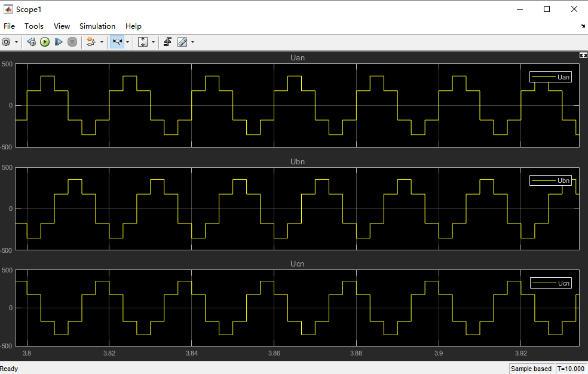
Task: Click the Uan legend entry
Action: [x=550, y=77]
